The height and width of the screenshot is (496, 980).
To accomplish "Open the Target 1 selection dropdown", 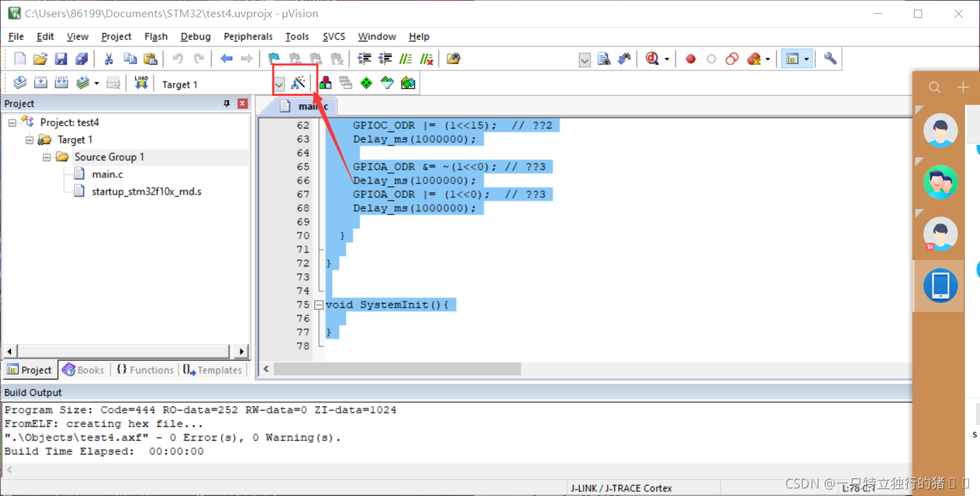I will coord(279,84).
